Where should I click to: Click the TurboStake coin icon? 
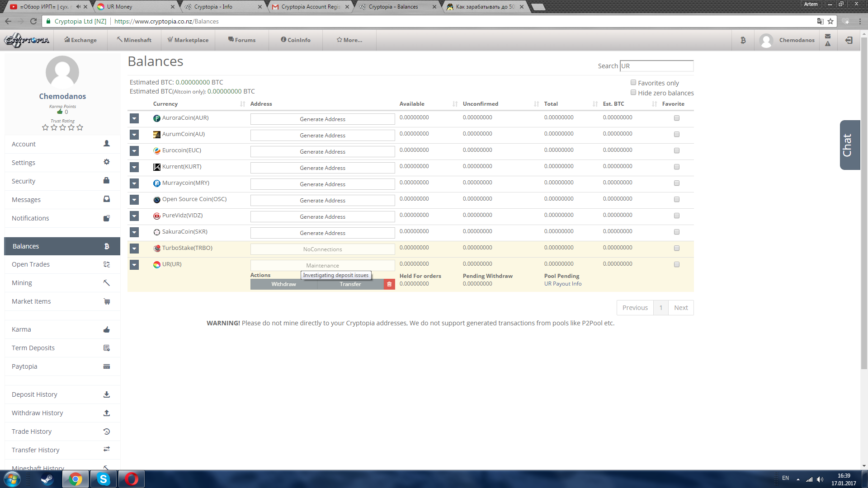[157, 249]
